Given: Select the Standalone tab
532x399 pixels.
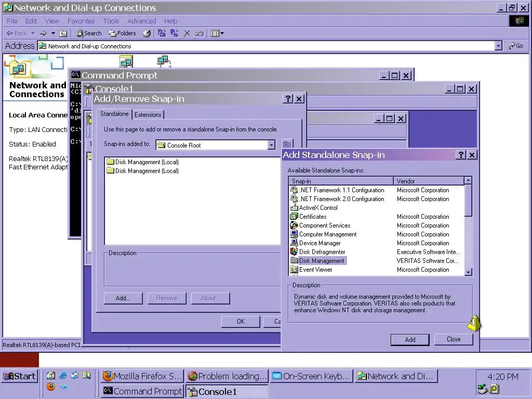Looking at the screenshot, I should (x=114, y=114).
